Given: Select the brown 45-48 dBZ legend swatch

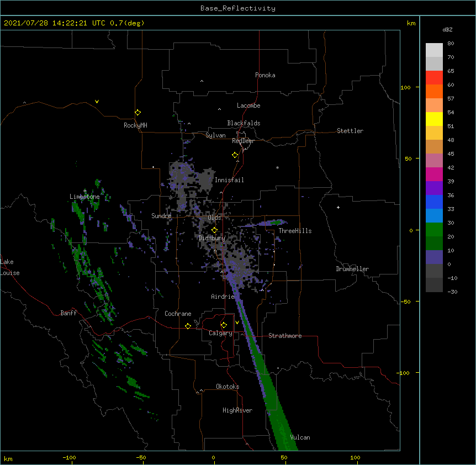Looking at the screenshot, I should point(434,146).
